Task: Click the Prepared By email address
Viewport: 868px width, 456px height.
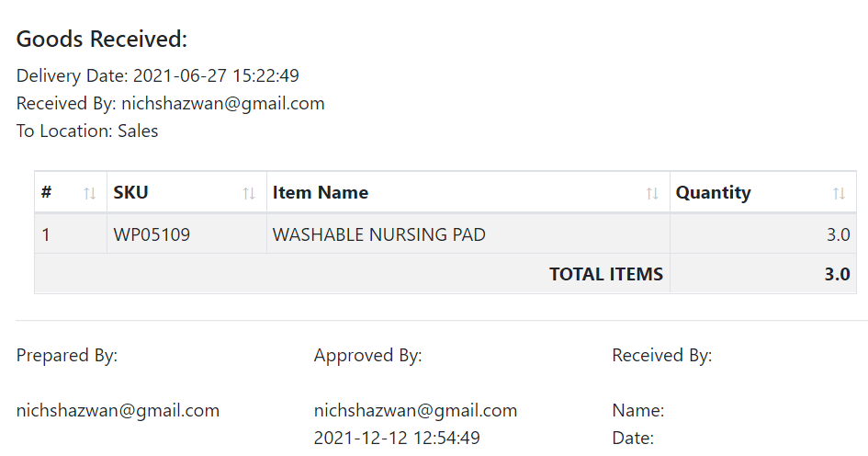Action: point(118,411)
